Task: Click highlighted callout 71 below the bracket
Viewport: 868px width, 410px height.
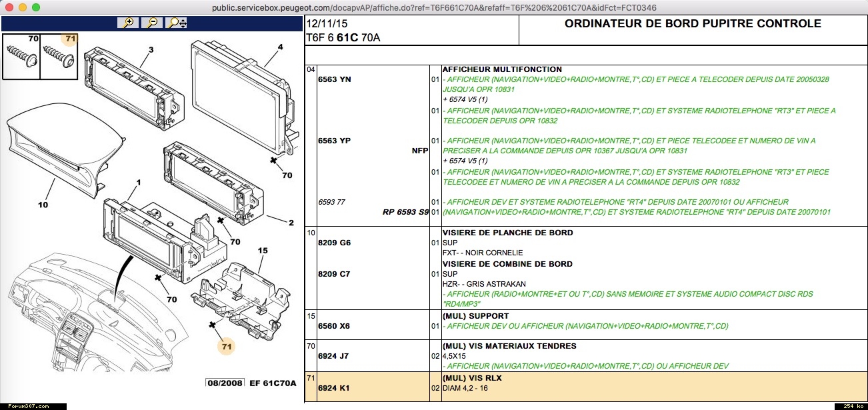Action: 227,346
